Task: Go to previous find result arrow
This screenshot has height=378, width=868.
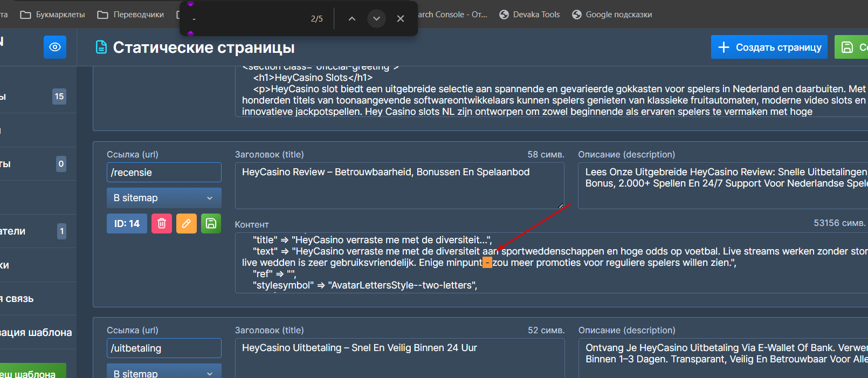Action: [352, 18]
